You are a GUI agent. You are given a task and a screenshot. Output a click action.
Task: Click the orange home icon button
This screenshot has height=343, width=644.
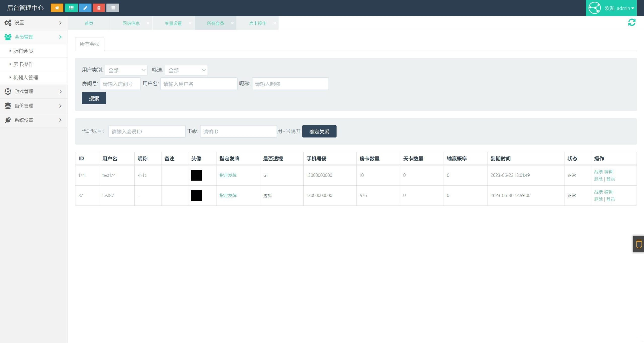pyautogui.click(x=57, y=8)
